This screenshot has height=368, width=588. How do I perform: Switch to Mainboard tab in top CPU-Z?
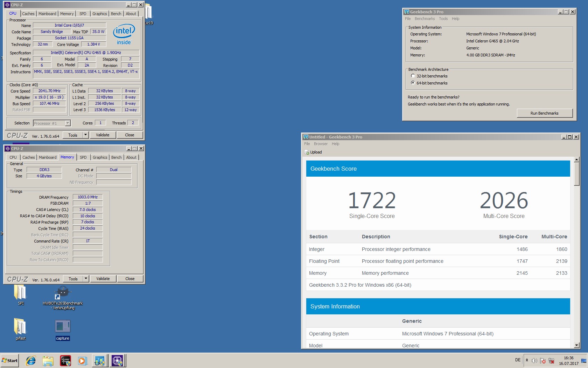pyautogui.click(x=47, y=14)
